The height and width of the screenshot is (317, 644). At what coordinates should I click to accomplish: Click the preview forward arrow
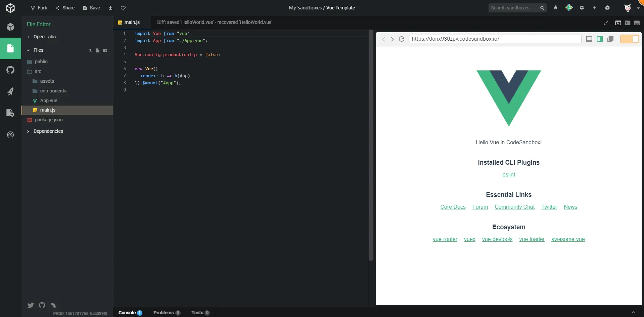392,39
